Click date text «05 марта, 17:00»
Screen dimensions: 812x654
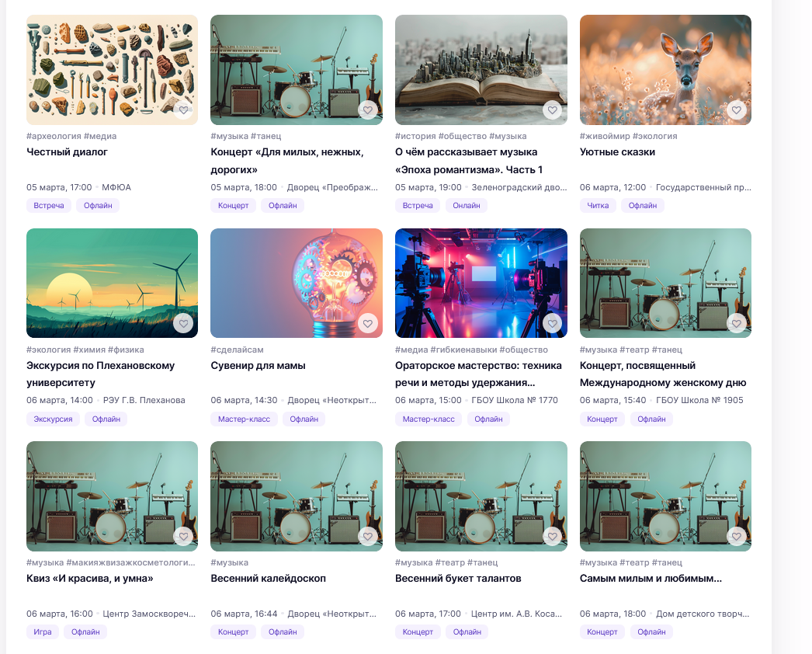(x=59, y=188)
